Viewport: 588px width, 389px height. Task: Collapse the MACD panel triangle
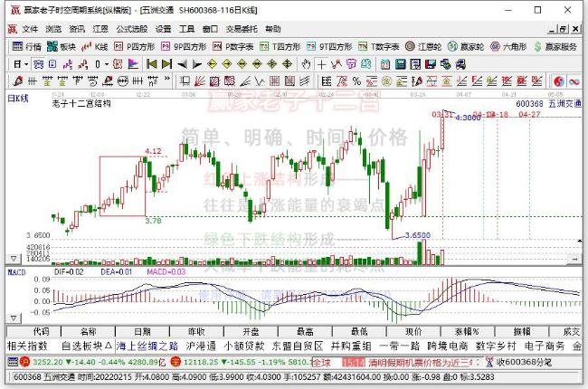(x=14, y=318)
